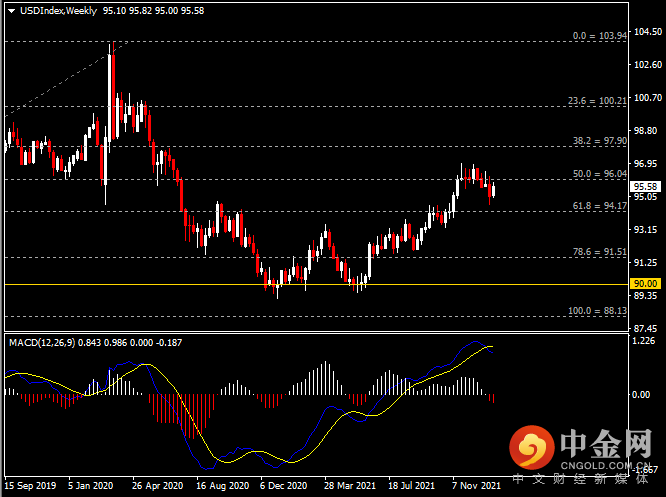Click the 18 Jul 2021 date label
This screenshot has height=497, width=666.
(x=412, y=486)
